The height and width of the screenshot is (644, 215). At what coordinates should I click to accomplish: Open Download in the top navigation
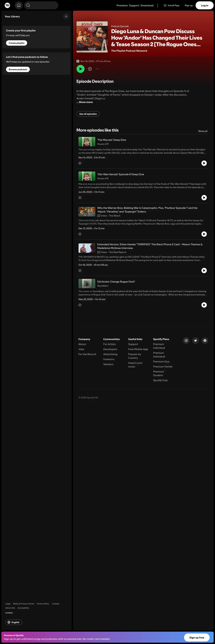147,6
